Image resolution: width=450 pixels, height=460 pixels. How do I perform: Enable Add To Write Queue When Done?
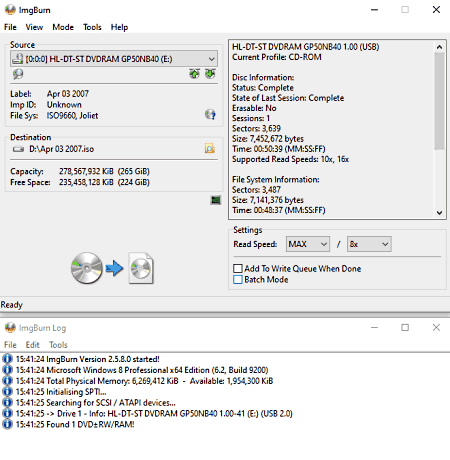238,268
